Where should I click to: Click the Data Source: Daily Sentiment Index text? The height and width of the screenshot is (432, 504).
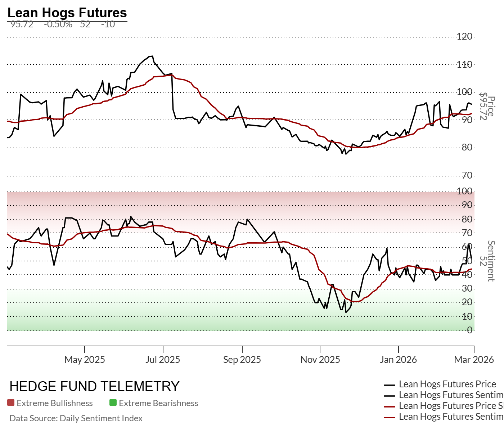click(x=76, y=418)
